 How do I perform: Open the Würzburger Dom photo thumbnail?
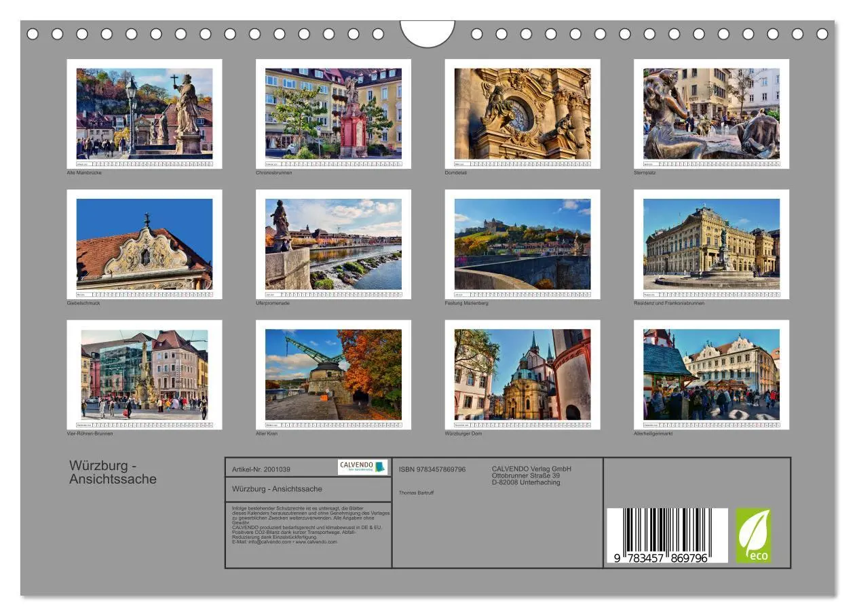click(x=522, y=374)
